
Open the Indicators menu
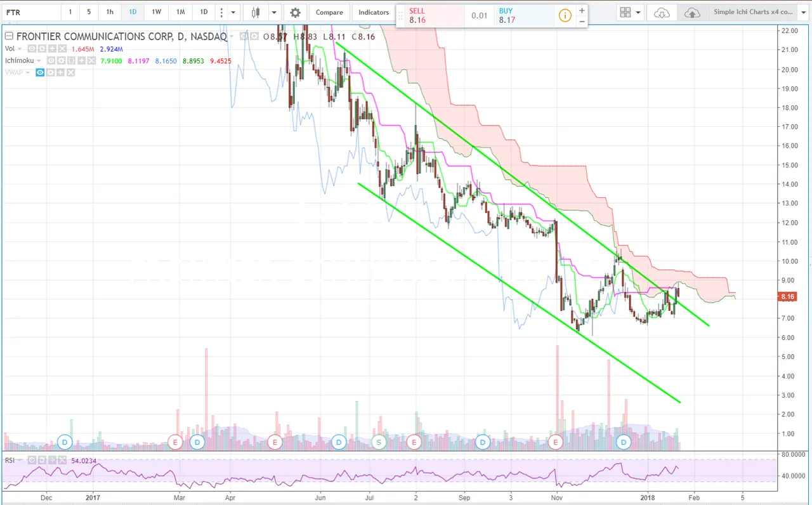(374, 12)
